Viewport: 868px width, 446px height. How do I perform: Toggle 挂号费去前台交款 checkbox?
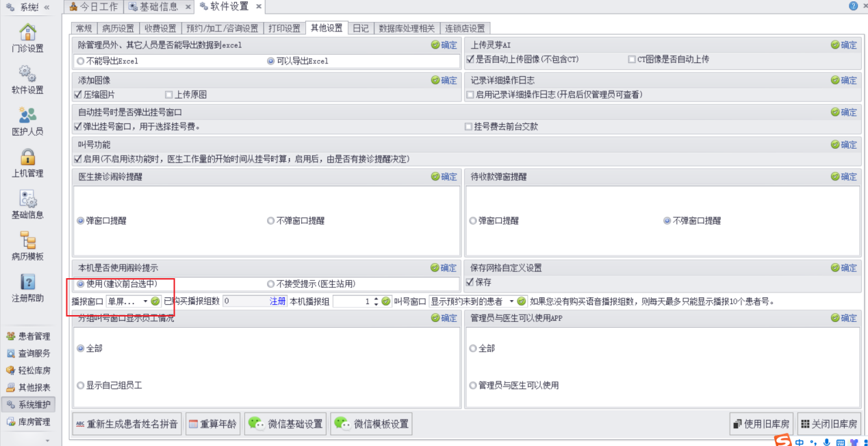pos(468,126)
